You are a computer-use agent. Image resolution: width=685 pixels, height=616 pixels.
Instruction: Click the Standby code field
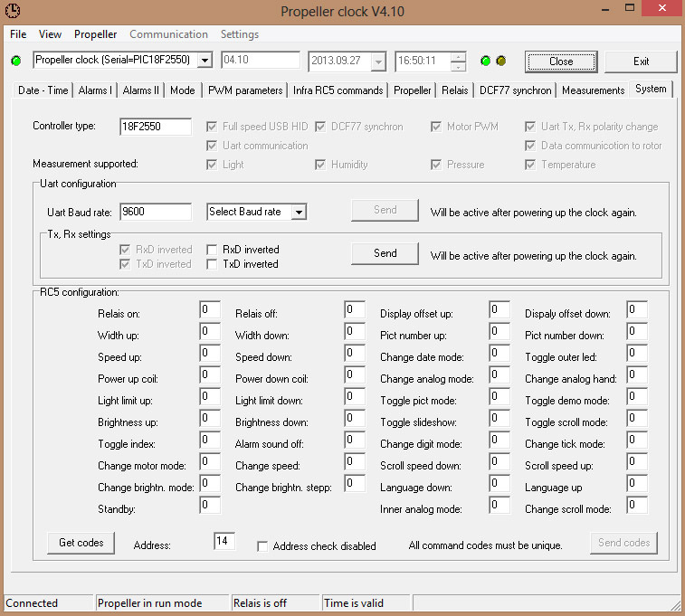point(210,505)
